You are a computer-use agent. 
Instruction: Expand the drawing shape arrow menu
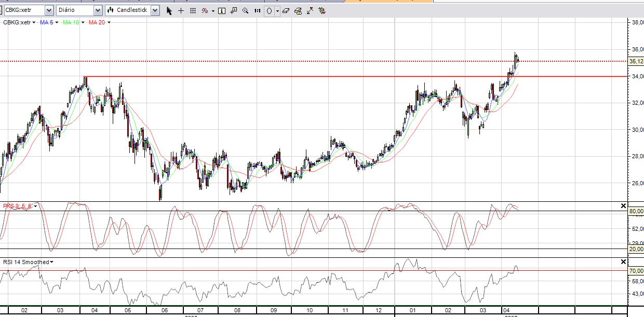tap(277, 11)
